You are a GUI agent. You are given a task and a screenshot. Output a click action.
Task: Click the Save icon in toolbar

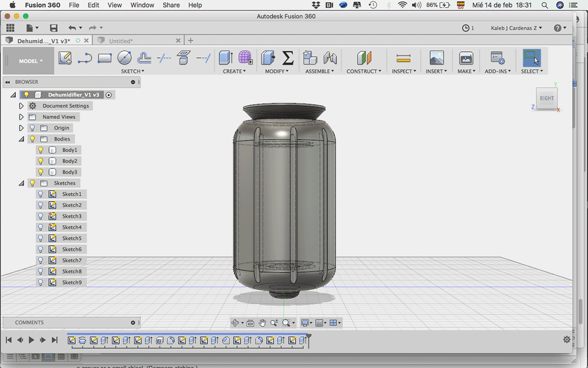point(53,28)
